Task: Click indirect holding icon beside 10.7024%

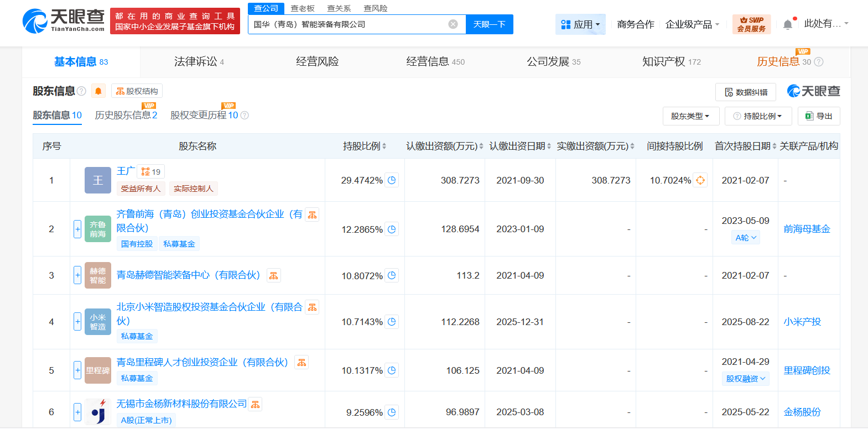Action: 700,180
